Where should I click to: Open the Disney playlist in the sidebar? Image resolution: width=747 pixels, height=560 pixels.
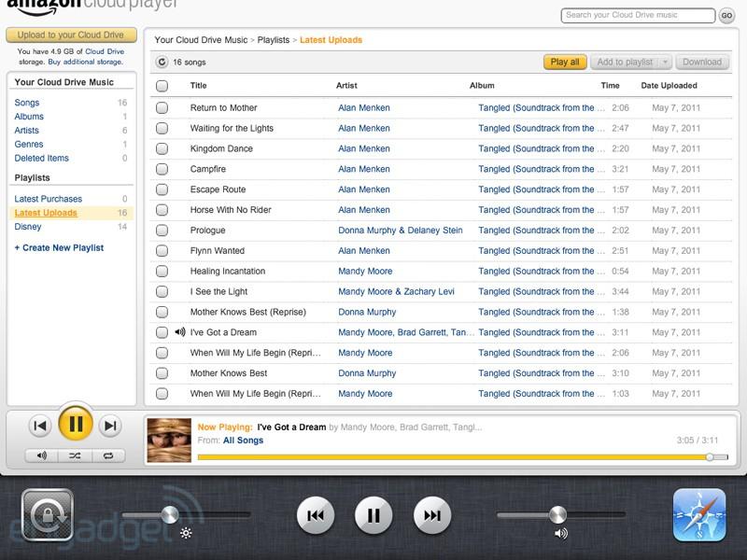28,227
